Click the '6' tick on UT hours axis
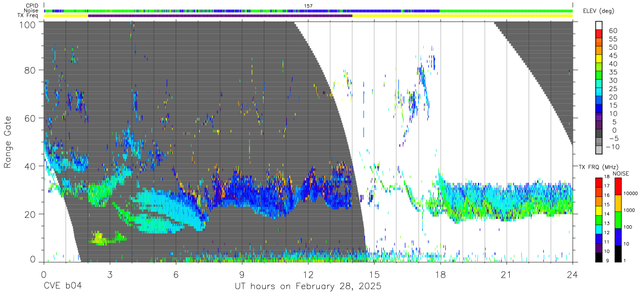Image resolution: width=644 pixels, height=297 pixels. coord(176,274)
